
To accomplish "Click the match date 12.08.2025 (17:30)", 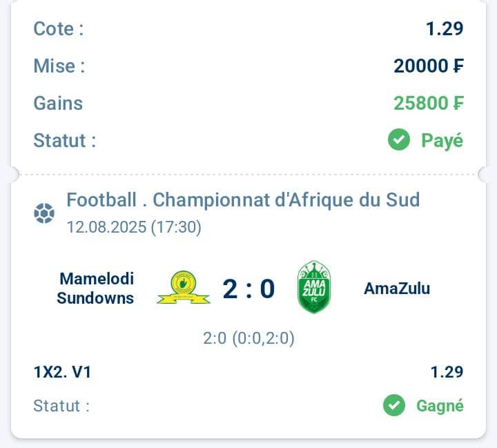I will tap(134, 227).
